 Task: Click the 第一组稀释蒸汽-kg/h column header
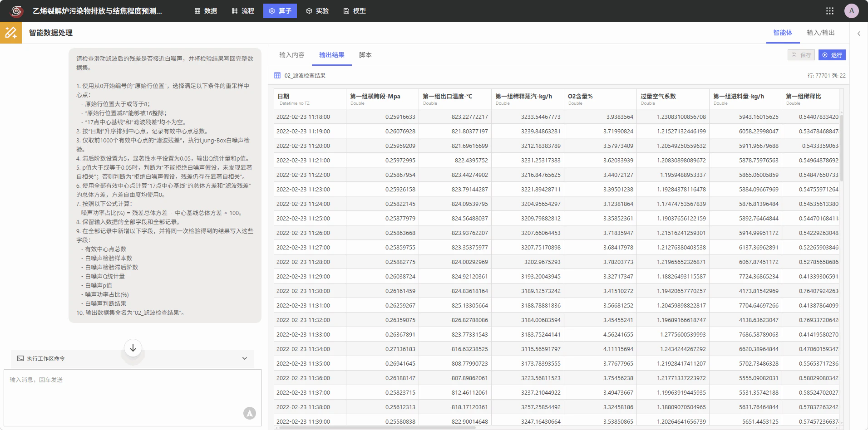coord(528,99)
